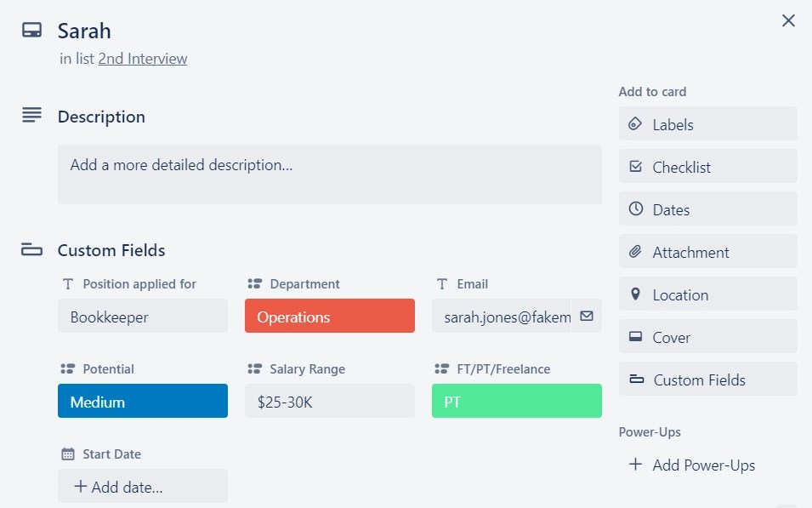Click the Location pin icon
Screen dimensions: 812x508
tap(635, 294)
